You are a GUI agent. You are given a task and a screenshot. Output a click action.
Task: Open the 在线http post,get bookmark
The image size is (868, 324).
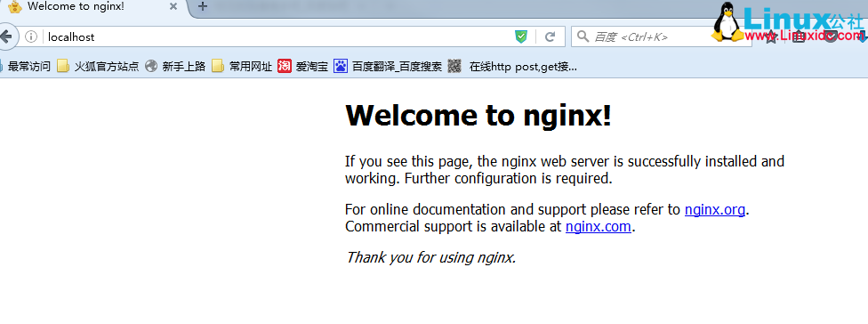click(512, 67)
